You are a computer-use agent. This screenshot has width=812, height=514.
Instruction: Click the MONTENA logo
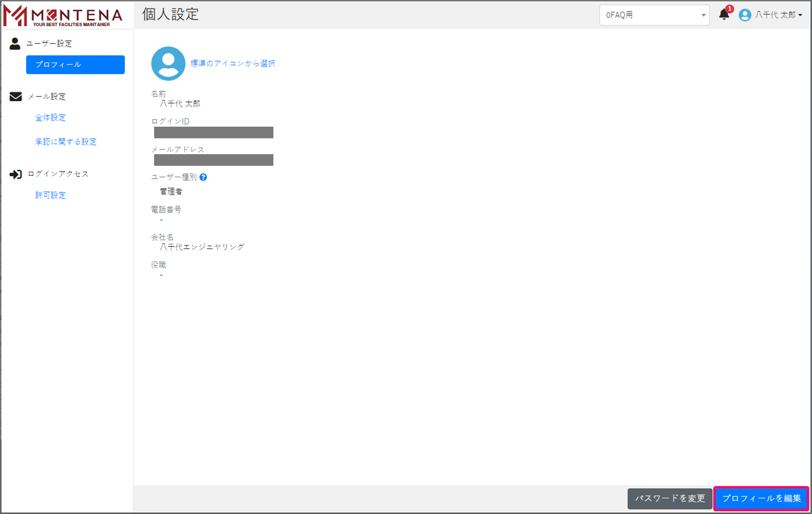tap(63, 15)
